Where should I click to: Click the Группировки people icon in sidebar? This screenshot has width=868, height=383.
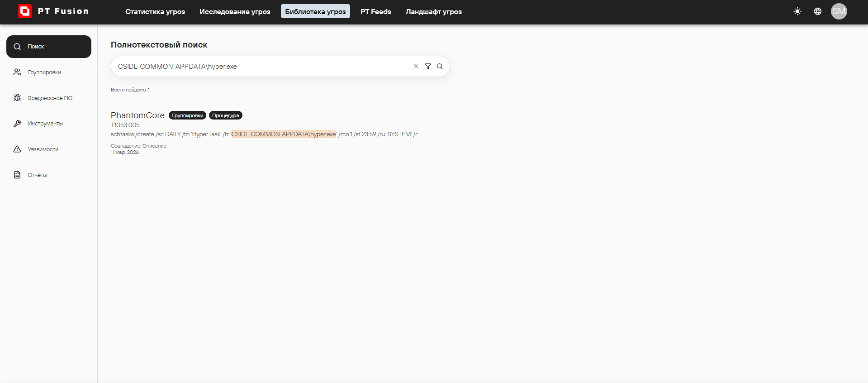17,72
